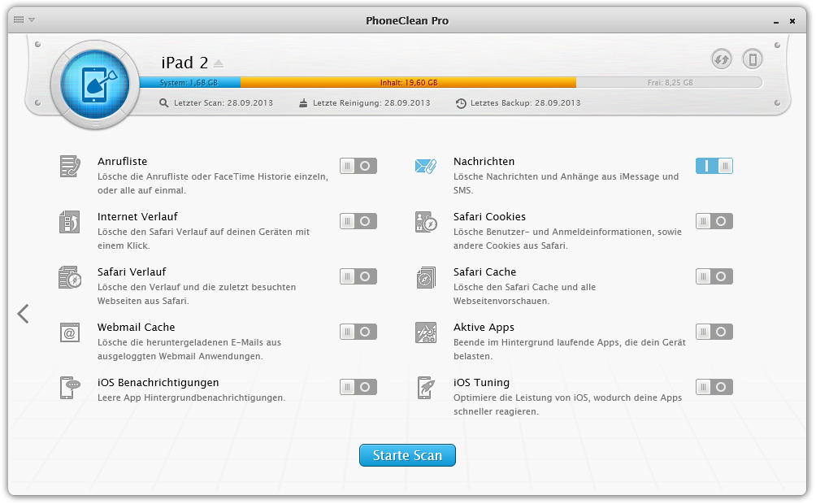Turn on the iOS Tuning toggle
Screen dimensions: 816x504
[714, 387]
